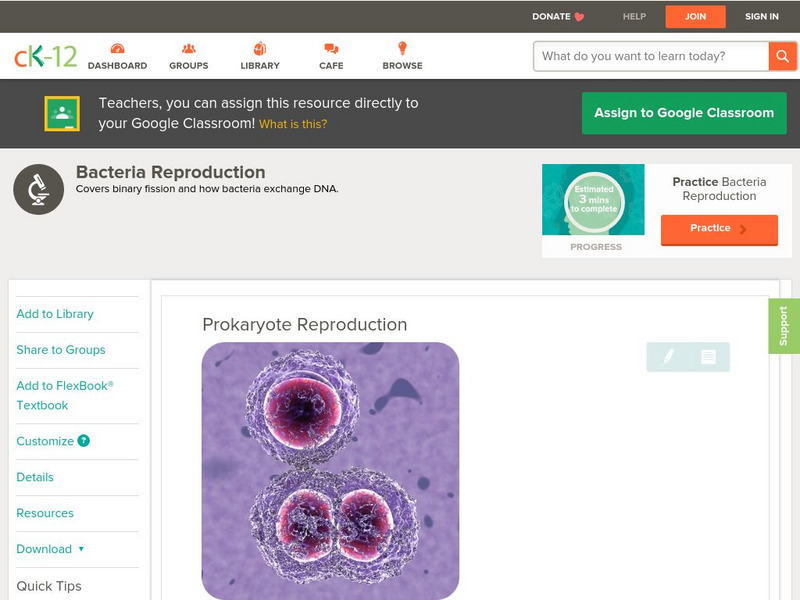Click the arrow inside the Practice button
This screenshot has height=600, width=800.
(x=745, y=229)
